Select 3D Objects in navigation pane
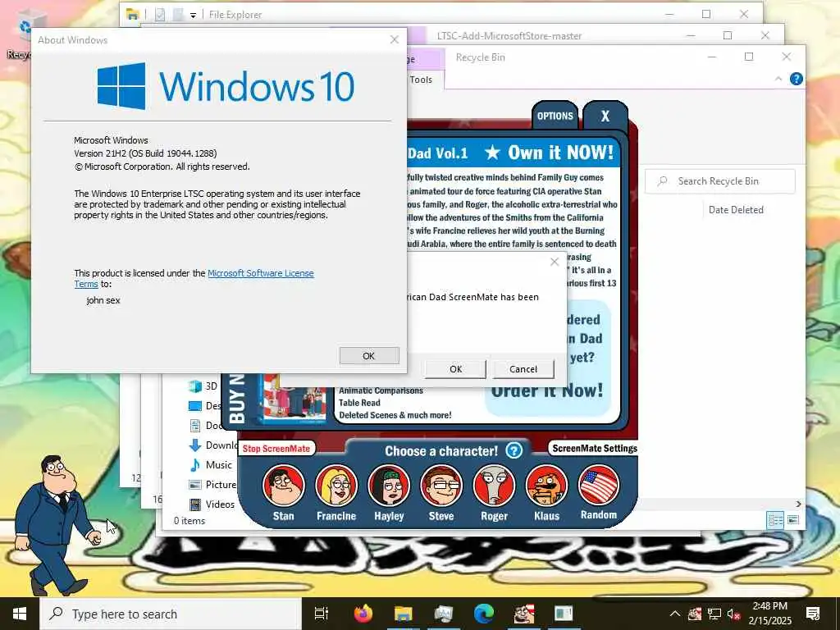 pyautogui.click(x=203, y=386)
